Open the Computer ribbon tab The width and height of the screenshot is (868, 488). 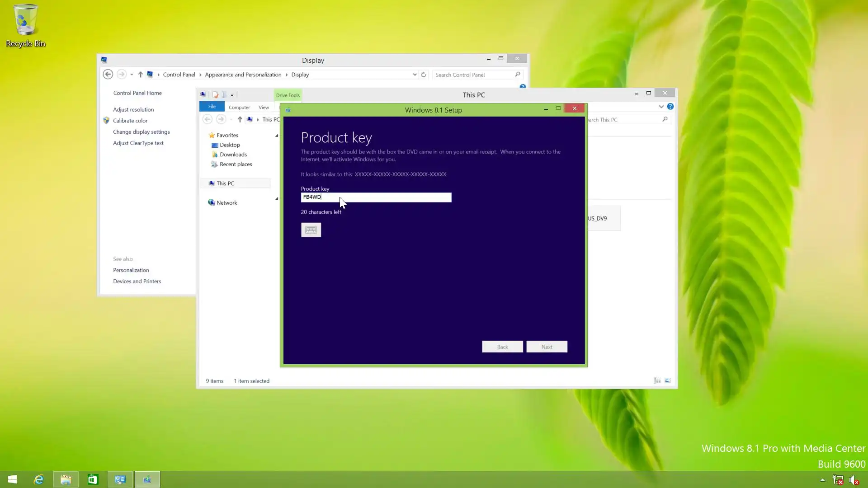pos(239,108)
